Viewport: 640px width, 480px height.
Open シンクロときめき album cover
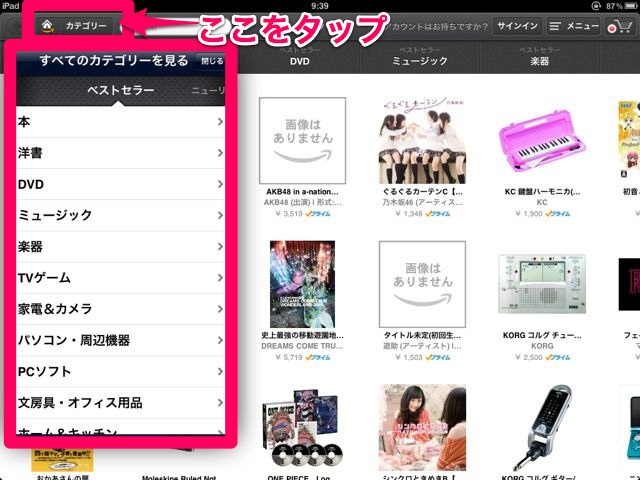point(422,427)
